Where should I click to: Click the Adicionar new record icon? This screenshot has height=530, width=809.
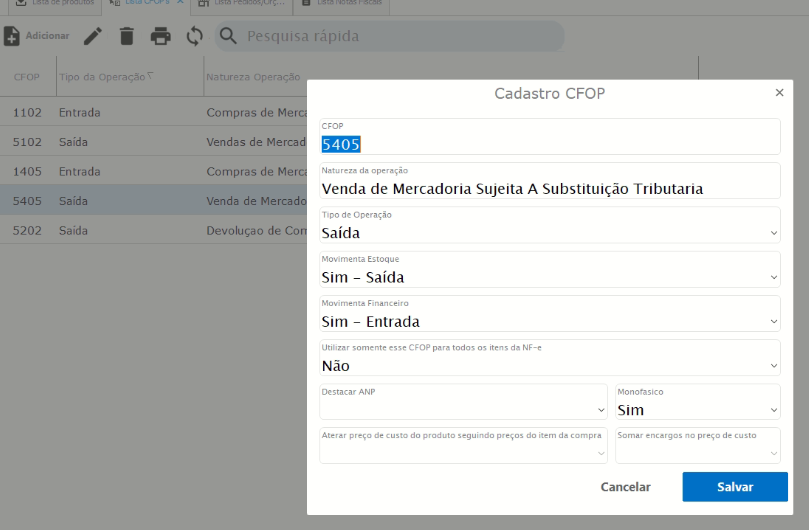pyautogui.click(x=12, y=37)
